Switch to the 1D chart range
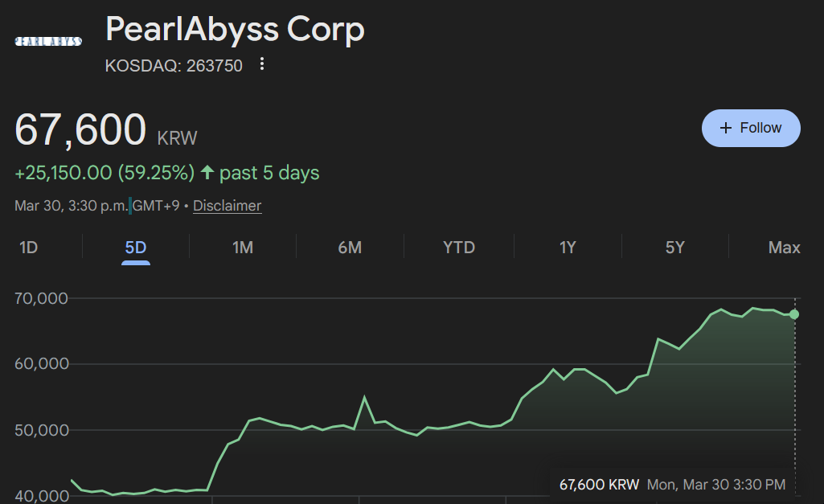 point(28,248)
